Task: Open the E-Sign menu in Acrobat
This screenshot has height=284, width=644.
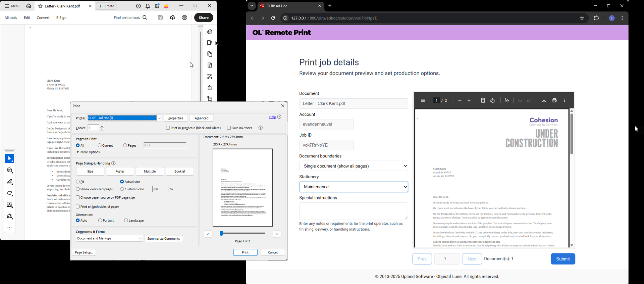Action: (61, 18)
